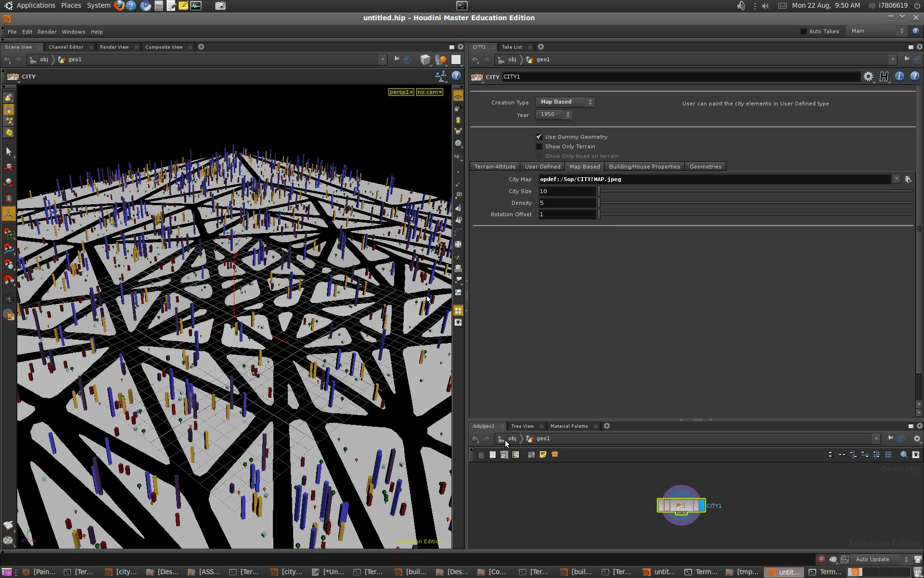Add new tab to network pane
The width and height of the screenshot is (924, 578).
[x=607, y=426]
